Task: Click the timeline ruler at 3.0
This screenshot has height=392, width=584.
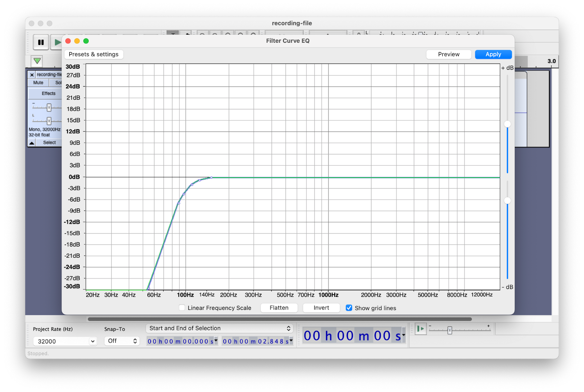Action: pos(551,61)
